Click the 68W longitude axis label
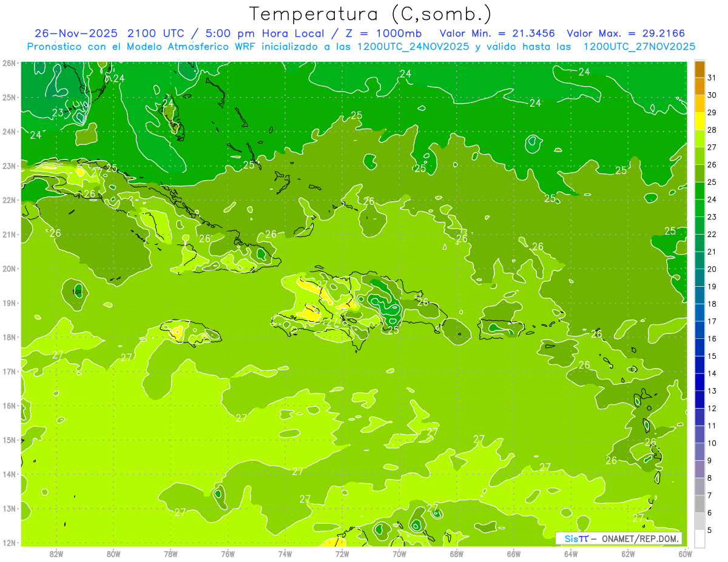The image size is (728, 562). click(457, 554)
